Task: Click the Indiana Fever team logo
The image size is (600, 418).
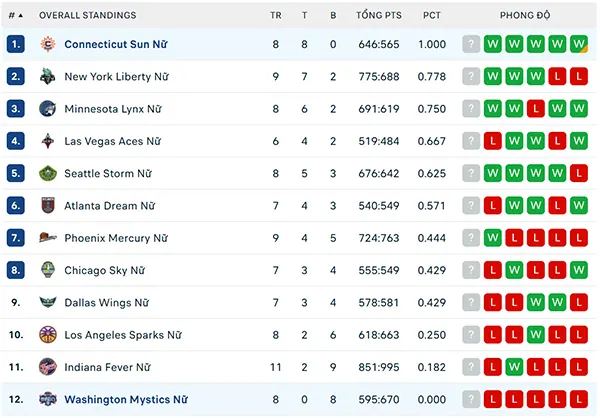Action: point(48,367)
